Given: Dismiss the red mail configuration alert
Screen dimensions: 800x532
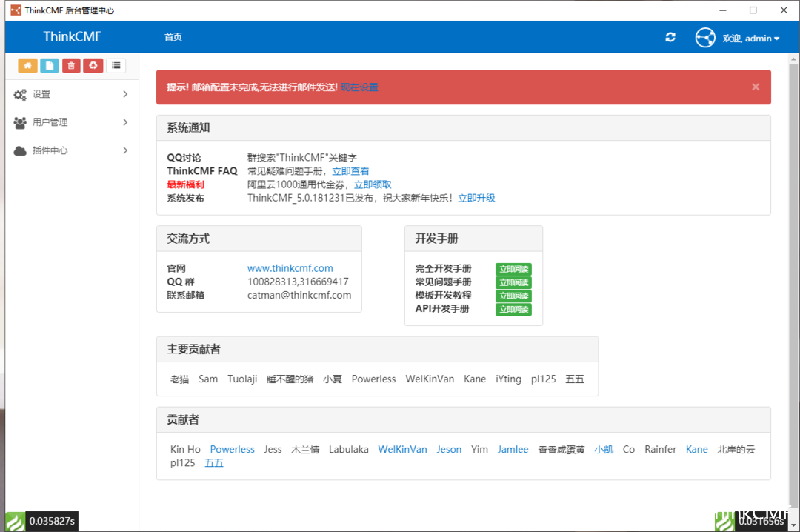Looking at the screenshot, I should (756, 87).
